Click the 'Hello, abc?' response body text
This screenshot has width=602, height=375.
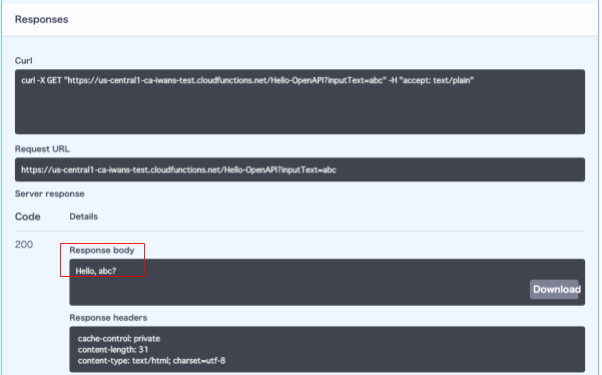[x=96, y=271]
